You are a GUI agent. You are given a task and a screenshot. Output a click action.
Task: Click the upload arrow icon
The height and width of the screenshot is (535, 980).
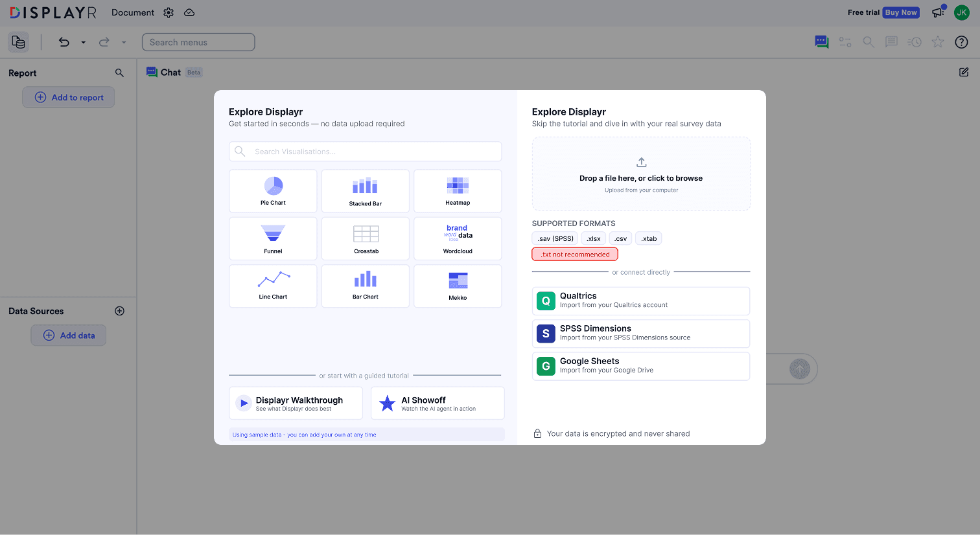coord(642,162)
